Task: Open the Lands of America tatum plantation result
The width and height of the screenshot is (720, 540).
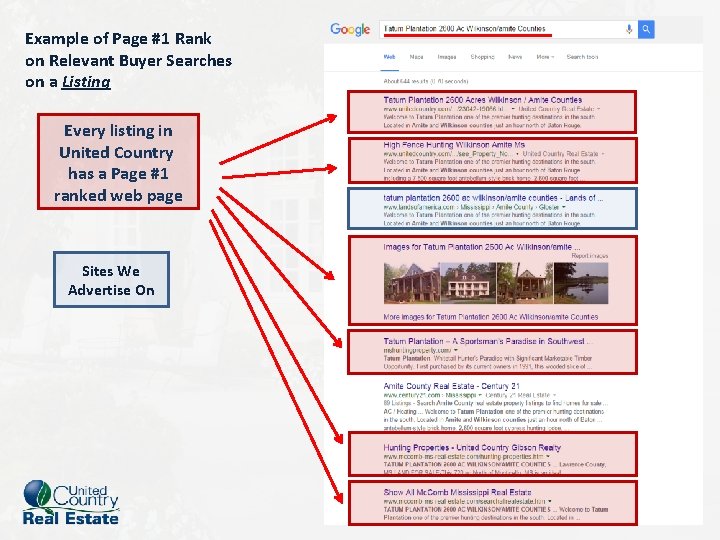Action: coord(493,198)
